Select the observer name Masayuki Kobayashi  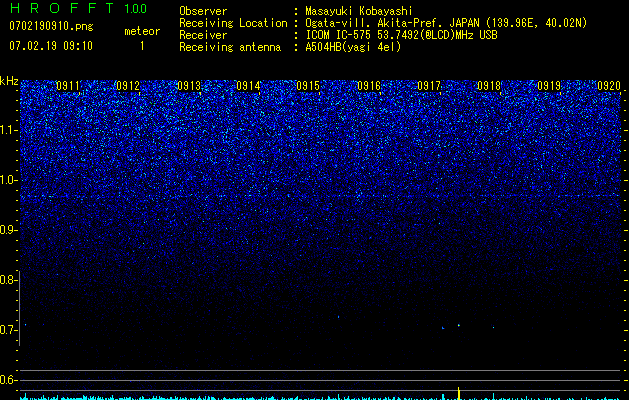click(359, 12)
